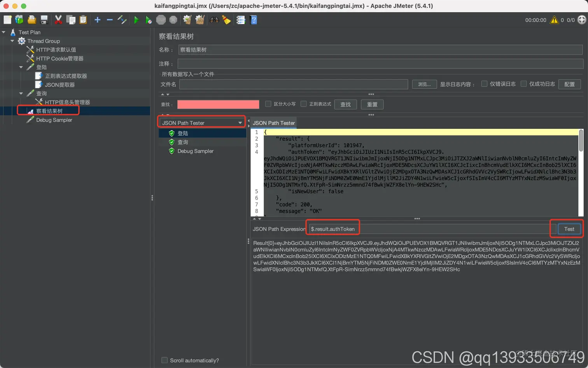Select the Test Plan tree node
588x368 pixels.
(x=30, y=32)
